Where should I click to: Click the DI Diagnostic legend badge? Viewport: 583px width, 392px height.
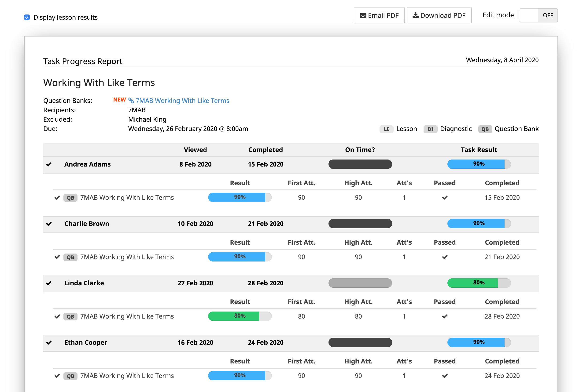(430, 129)
